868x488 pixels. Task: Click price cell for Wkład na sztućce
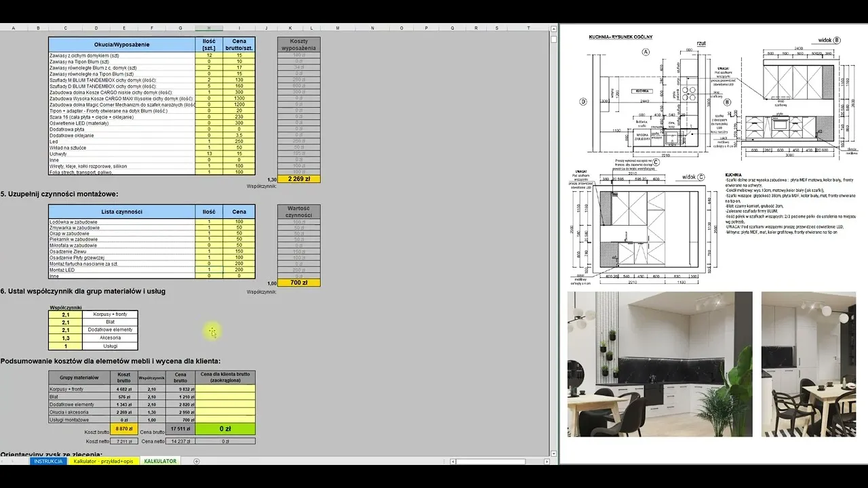(x=239, y=147)
